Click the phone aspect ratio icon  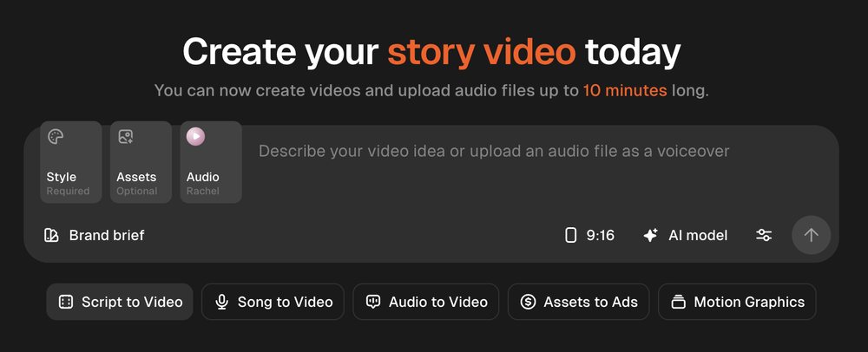(x=570, y=236)
